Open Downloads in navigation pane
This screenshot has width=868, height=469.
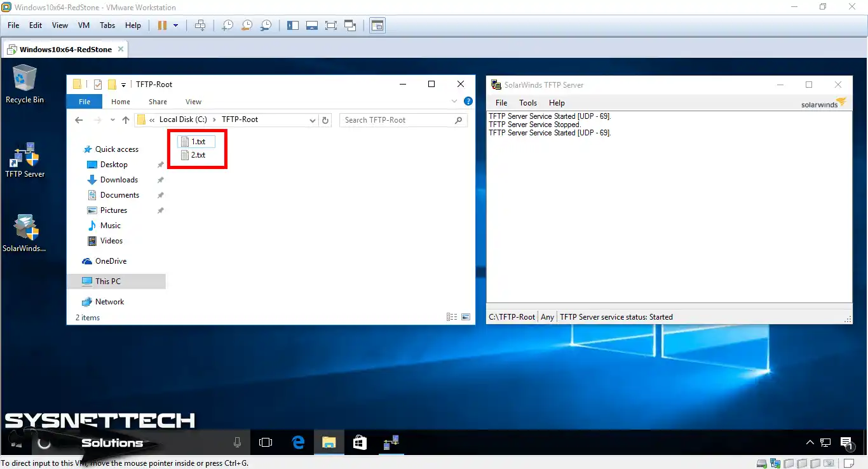[x=119, y=180]
